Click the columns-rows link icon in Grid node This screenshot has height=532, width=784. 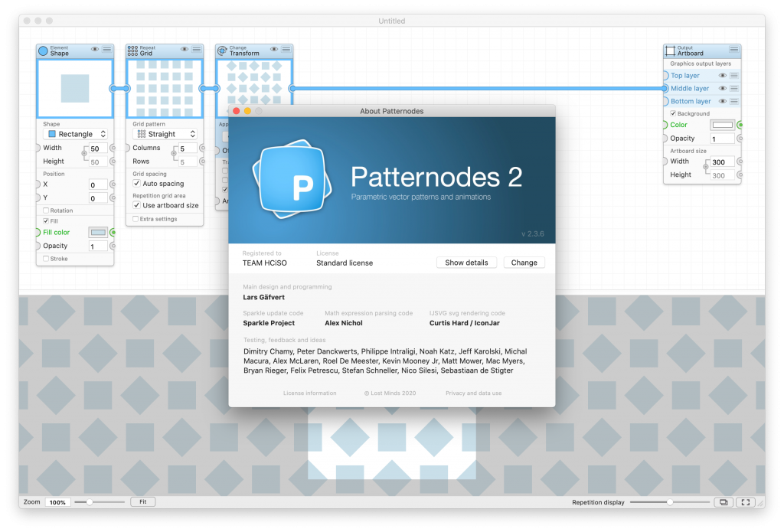174,154
